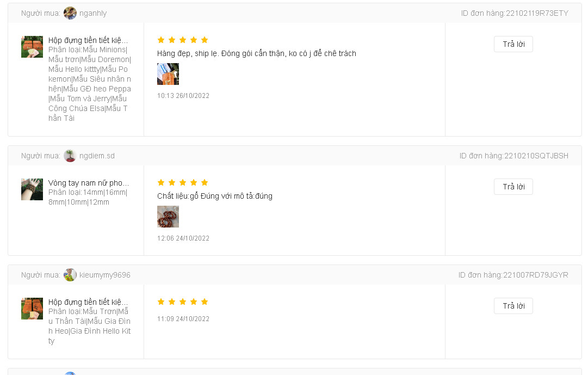Click order ID 2210210SQTJBSH
588x375 pixels.
[536, 156]
